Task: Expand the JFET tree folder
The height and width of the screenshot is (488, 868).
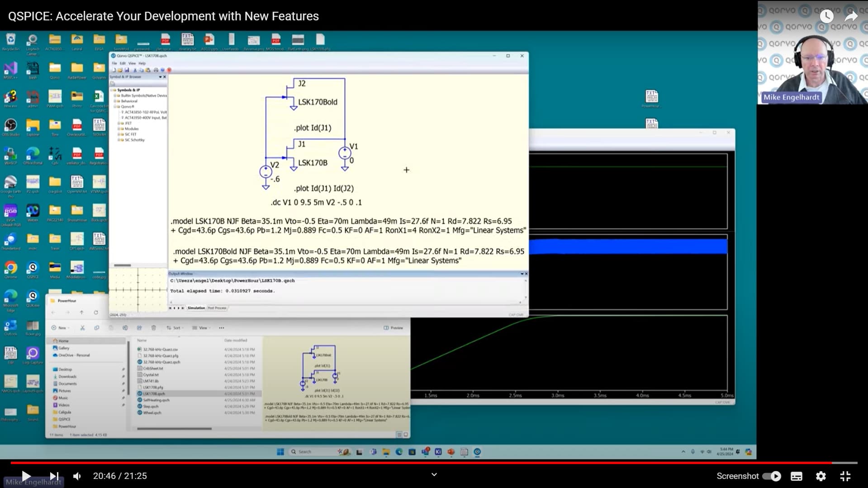Action: (x=119, y=123)
